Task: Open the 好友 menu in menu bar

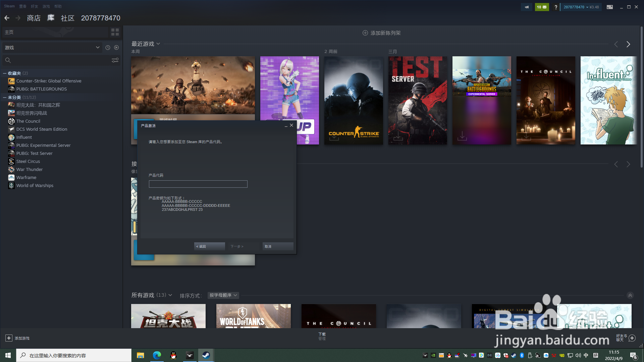Action: 34,6
